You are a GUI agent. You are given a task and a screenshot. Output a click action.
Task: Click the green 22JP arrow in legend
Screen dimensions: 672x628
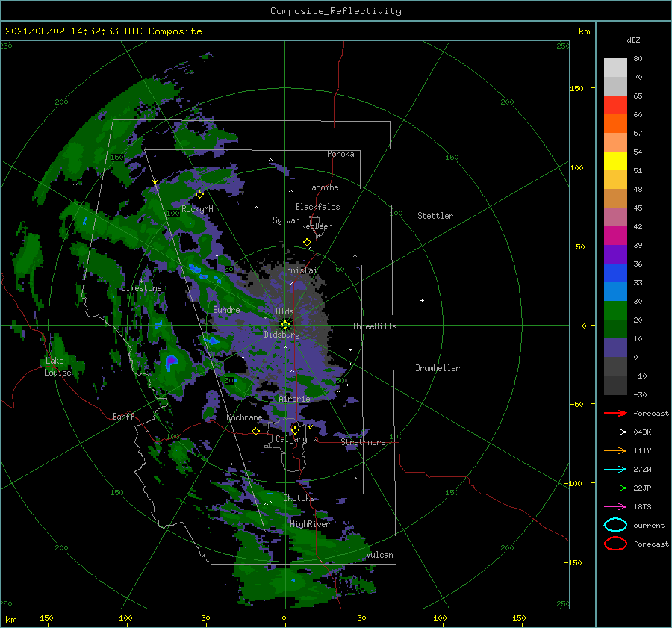pyautogui.click(x=615, y=488)
